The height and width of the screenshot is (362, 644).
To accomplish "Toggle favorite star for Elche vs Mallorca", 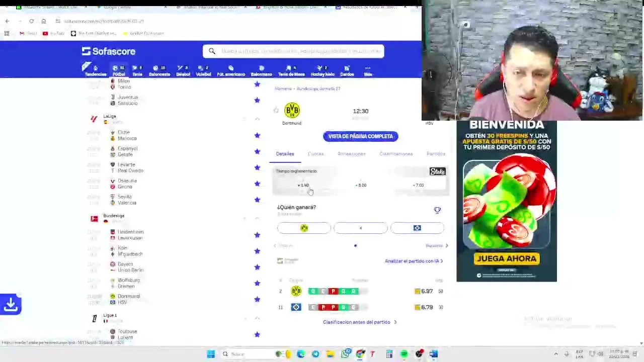I will (257, 135).
